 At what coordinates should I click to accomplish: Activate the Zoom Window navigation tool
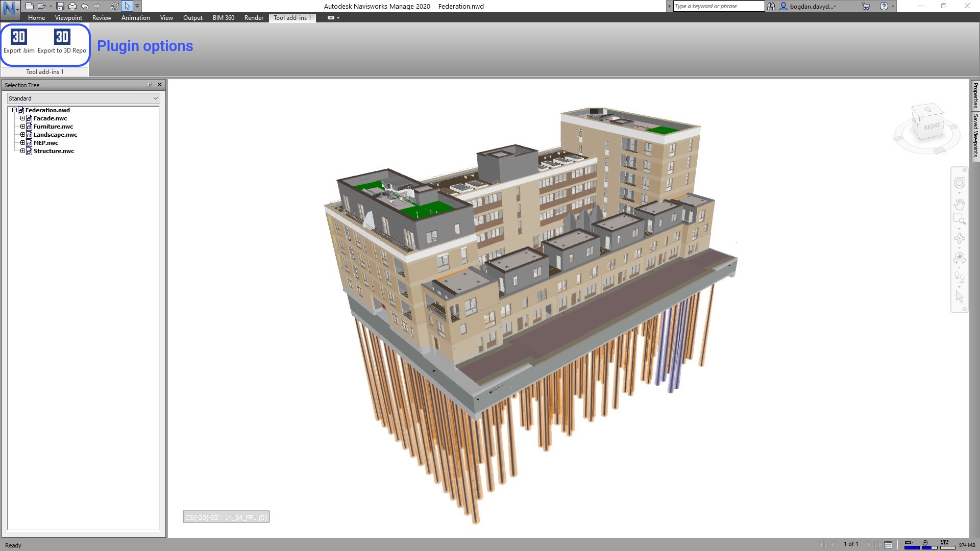959,219
